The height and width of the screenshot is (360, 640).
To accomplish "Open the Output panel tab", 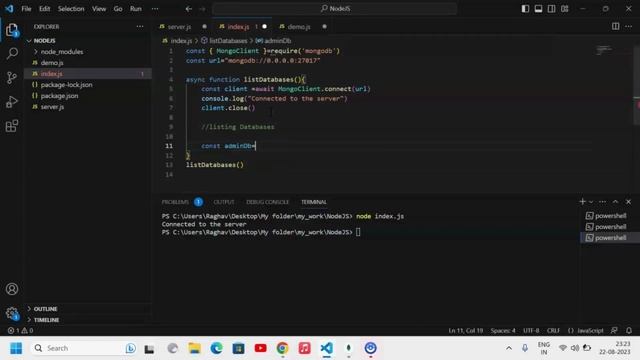I will pos(224,202).
